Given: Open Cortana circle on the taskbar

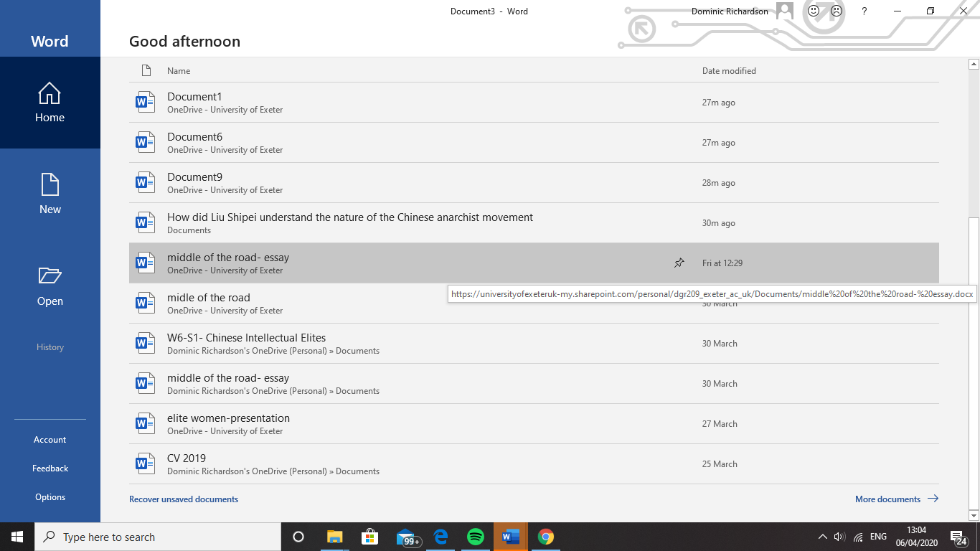Looking at the screenshot, I should [x=298, y=537].
